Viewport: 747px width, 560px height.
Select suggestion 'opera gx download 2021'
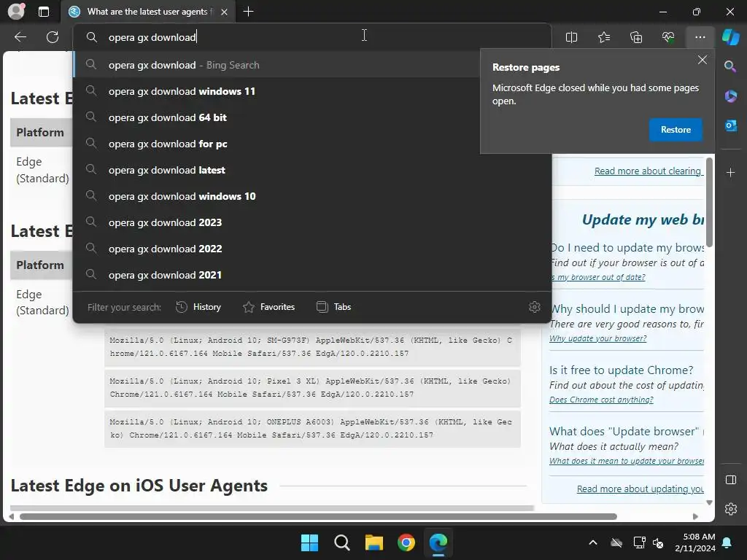[x=312, y=274]
